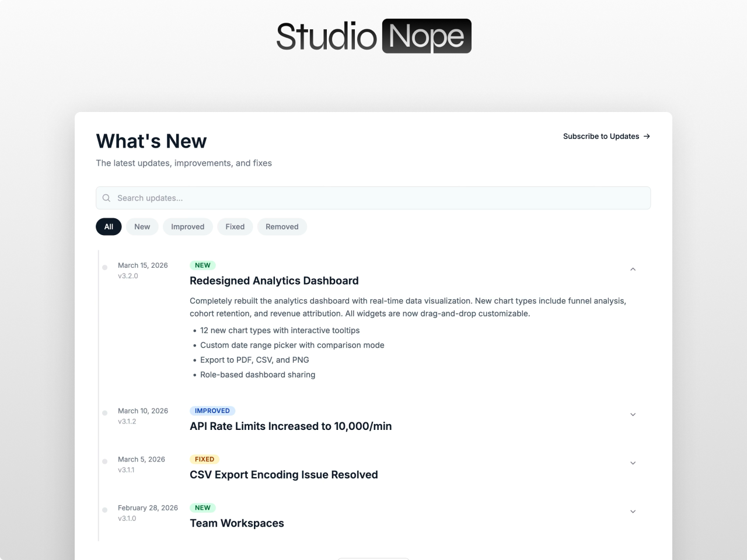This screenshot has height=560, width=747.
Task: Click the blue IMPROVED badge on the API entry
Action: pyautogui.click(x=212, y=411)
